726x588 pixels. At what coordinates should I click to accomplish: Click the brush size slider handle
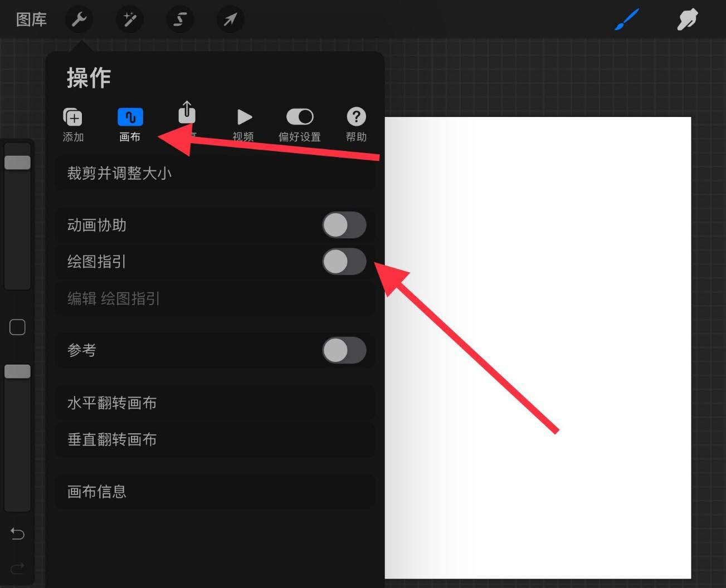pos(17,163)
